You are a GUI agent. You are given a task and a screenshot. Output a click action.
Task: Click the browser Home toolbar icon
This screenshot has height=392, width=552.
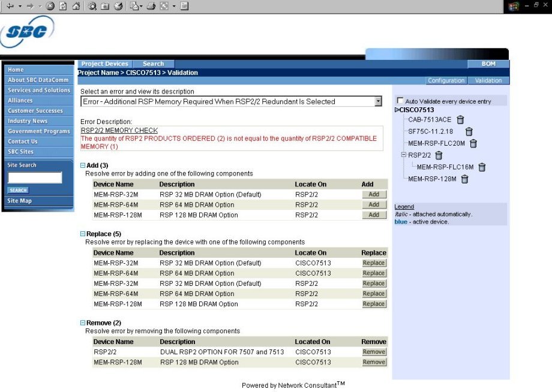(x=76, y=6)
